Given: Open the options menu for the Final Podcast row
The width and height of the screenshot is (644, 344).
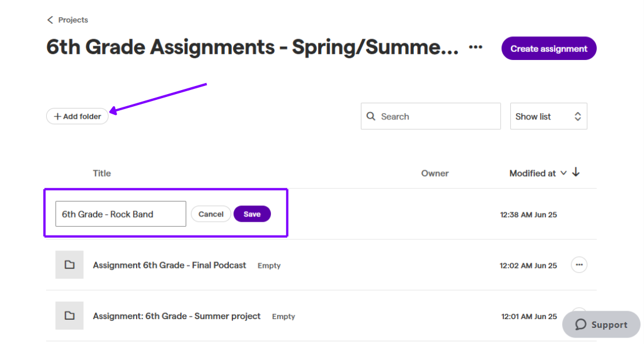Looking at the screenshot, I should pyautogui.click(x=579, y=265).
